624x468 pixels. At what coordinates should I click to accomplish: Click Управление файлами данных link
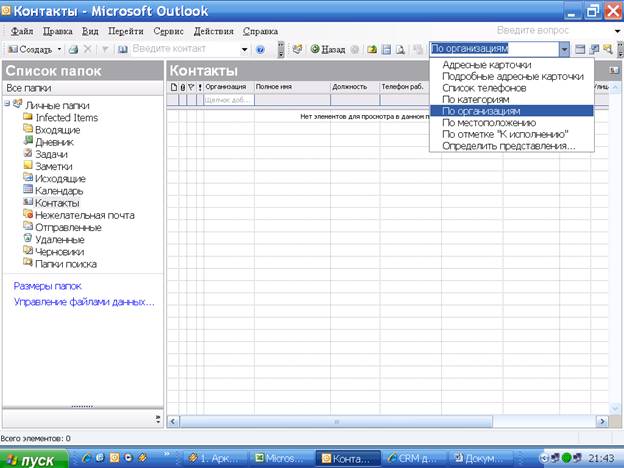tap(84, 301)
